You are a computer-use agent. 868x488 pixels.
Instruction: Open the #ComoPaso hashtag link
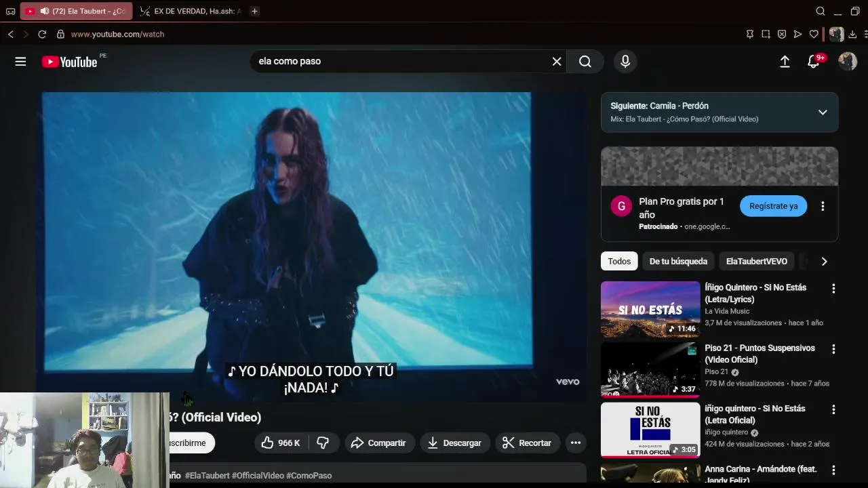click(309, 476)
